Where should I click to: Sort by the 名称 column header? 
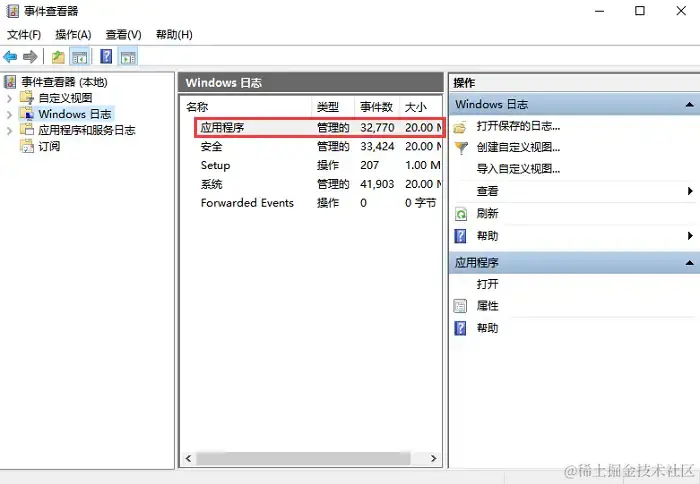246,107
